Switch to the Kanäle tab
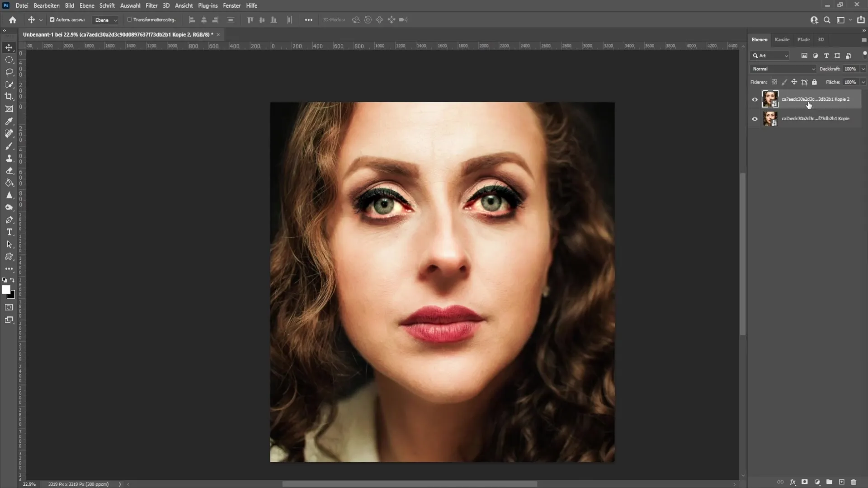Screen dimensions: 868x488 [x=782, y=39]
